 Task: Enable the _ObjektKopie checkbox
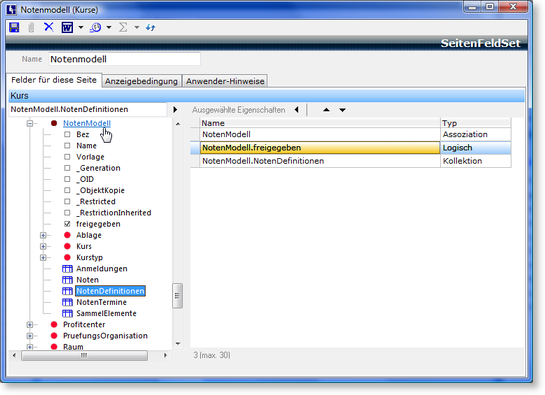point(67,190)
